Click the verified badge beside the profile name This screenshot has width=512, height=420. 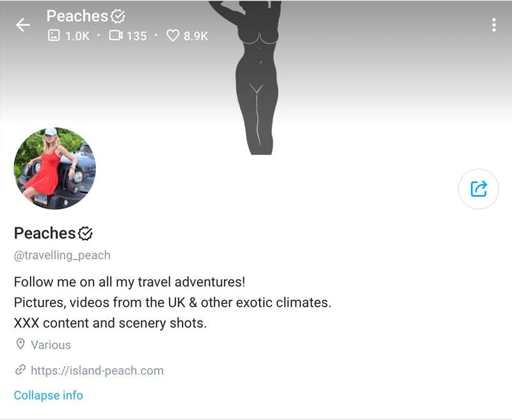pos(86,233)
